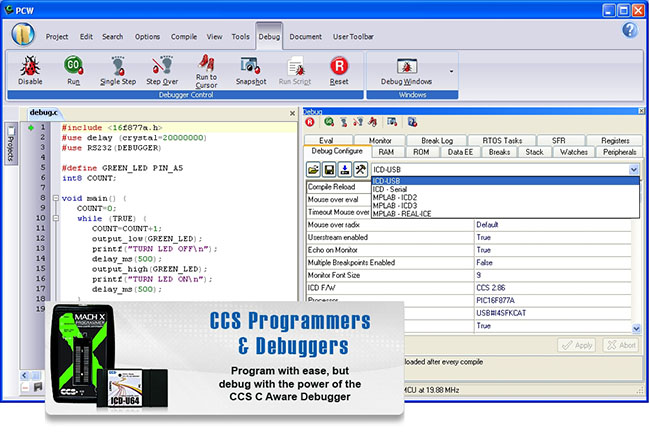Viewport: 650px width, 435px height.
Task: Choose MPLAB - REAL-ICE debugger option
Action: click(x=505, y=214)
